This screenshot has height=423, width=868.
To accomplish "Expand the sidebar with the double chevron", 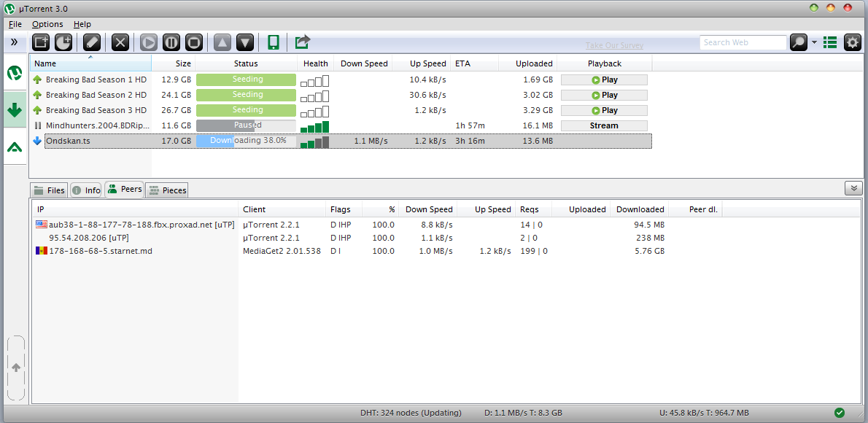I will [x=14, y=42].
